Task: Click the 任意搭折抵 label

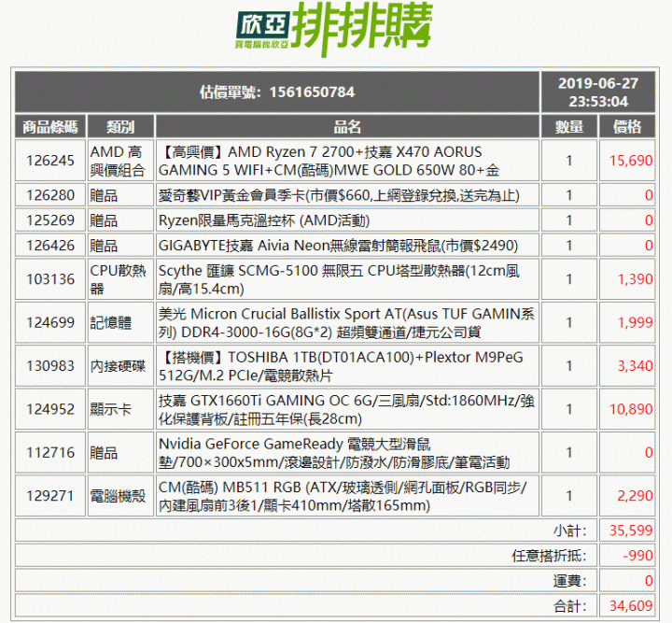Action: coord(549,556)
